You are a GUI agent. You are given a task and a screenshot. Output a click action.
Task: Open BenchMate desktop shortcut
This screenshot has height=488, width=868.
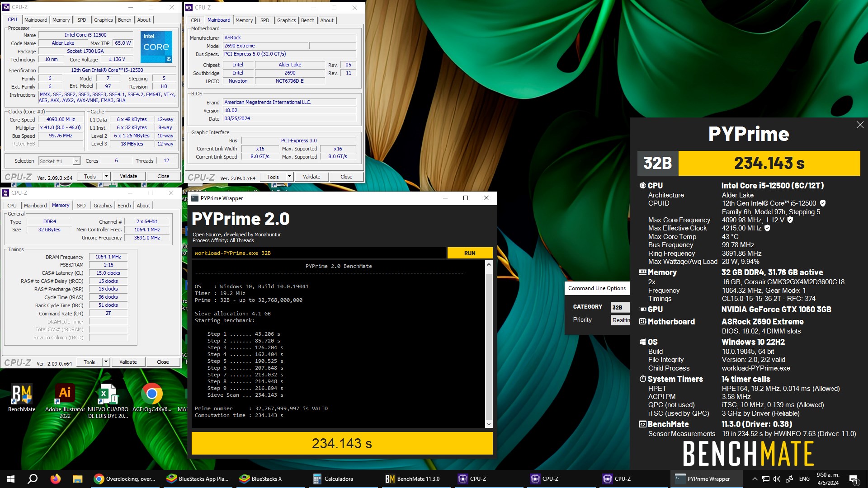[22, 398]
